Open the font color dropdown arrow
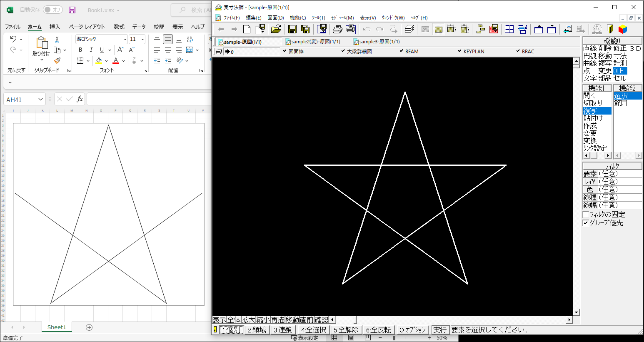 [124, 61]
